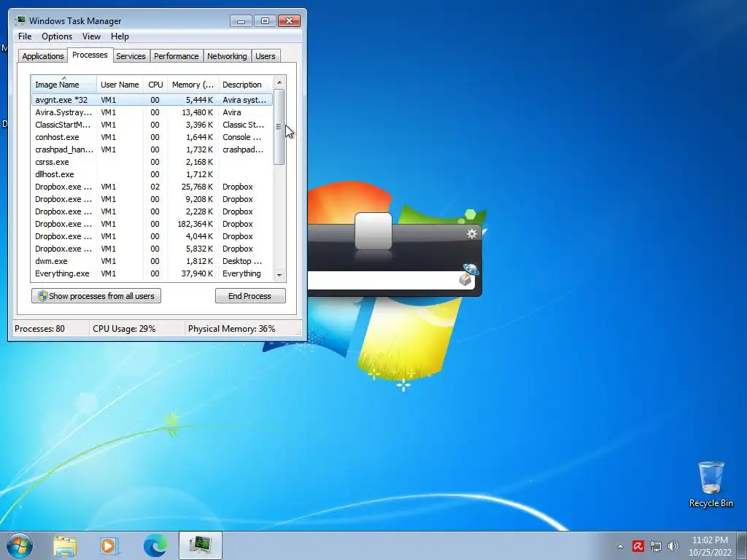Minimize the Task Manager window
The width and height of the screenshot is (747, 560).
pos(241,21)
